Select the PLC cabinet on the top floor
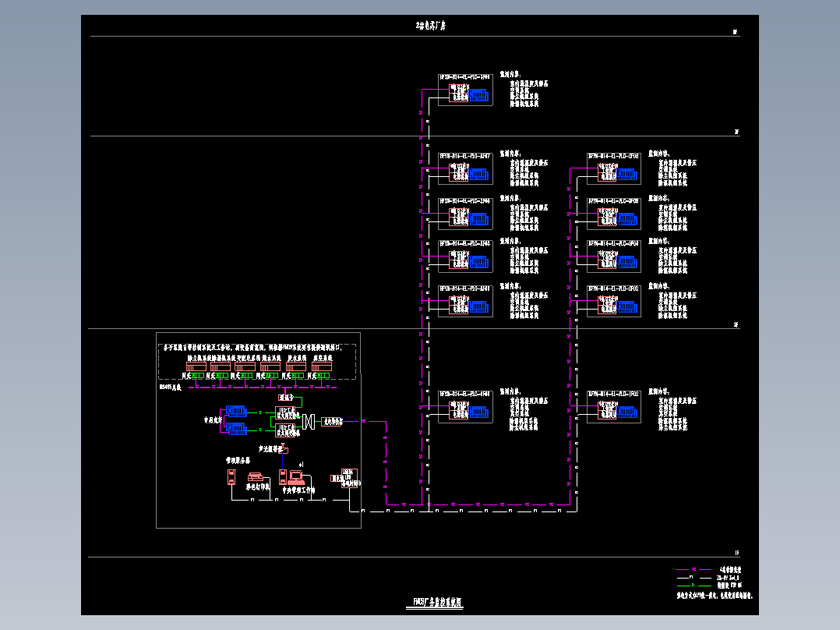This screenshot has height=630, width=840. coord(465,90)
